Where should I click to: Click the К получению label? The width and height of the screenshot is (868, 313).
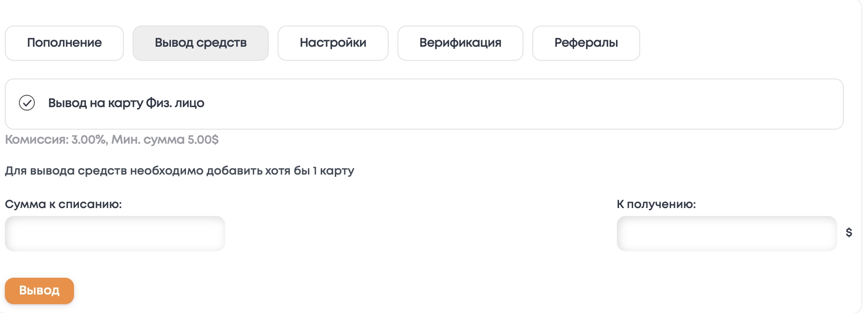click(x=656, y=204)
